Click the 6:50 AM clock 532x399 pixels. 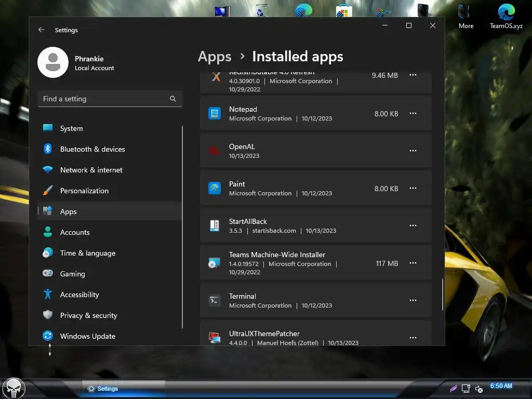tap(501, 386)
